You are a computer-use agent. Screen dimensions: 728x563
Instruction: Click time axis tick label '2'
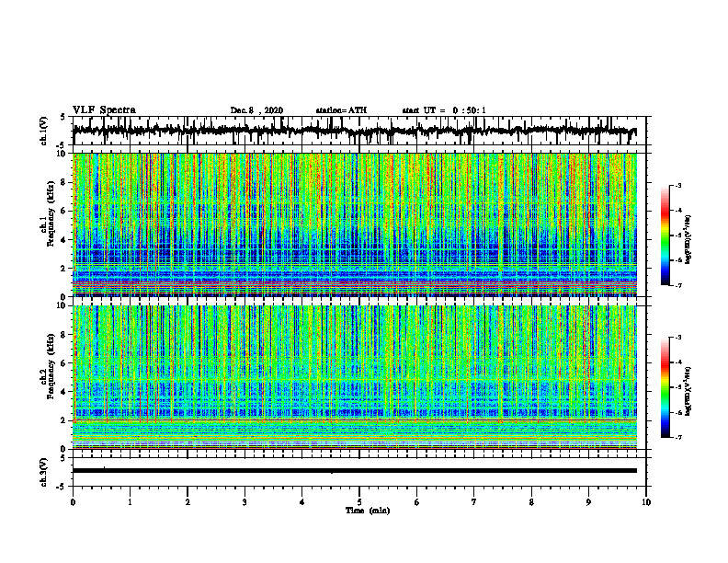click(x=188, y=502)
